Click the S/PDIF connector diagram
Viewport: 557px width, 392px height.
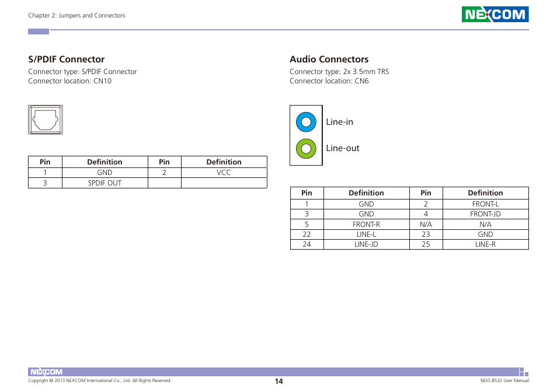[x=46, y=120]
